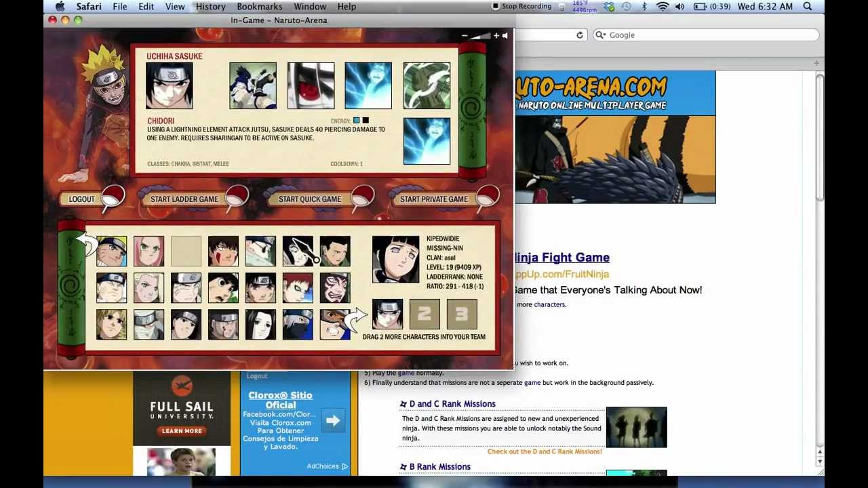Open the Wi-Fi status menu

coord(663,7)
